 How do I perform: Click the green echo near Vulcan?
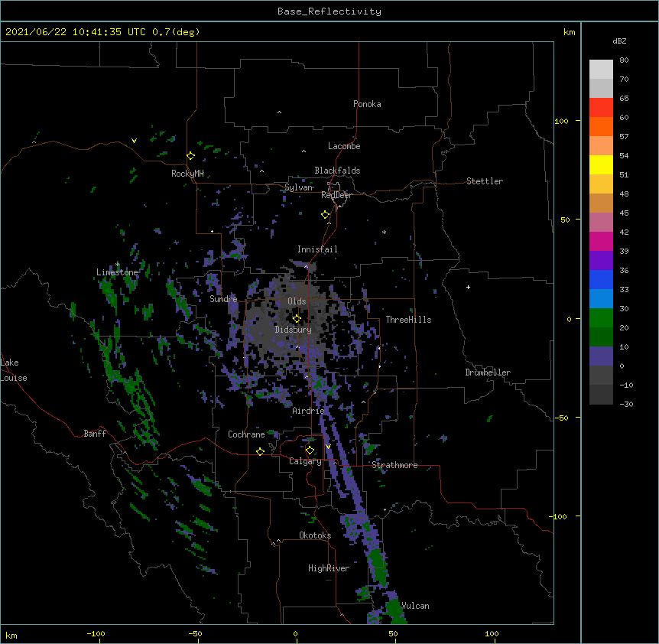(394, 610)
